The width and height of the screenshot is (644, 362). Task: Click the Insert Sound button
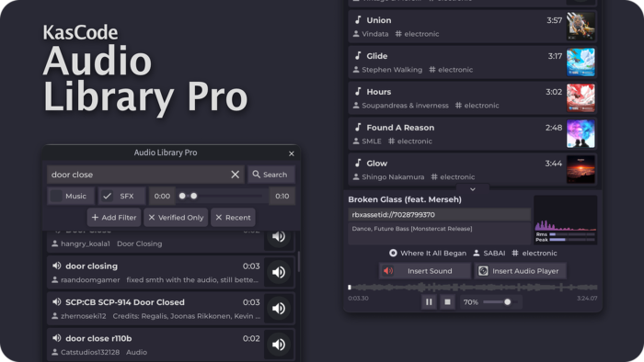425,271
